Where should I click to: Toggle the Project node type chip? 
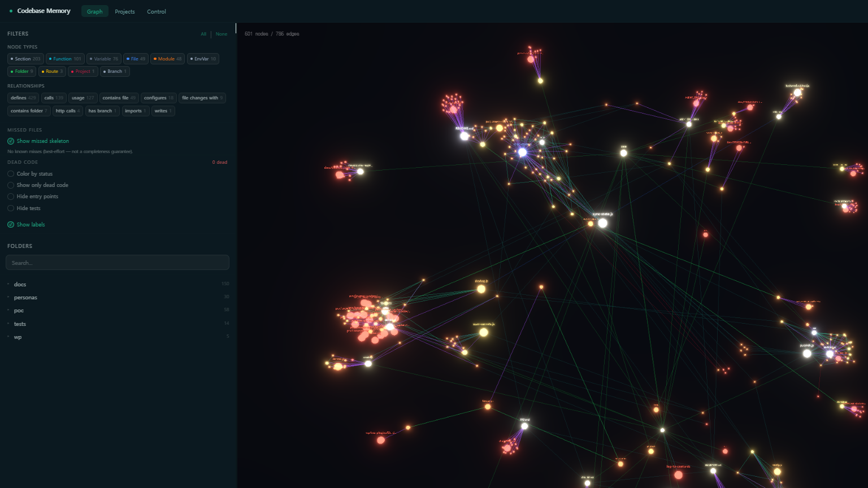(x=83, y=71)
